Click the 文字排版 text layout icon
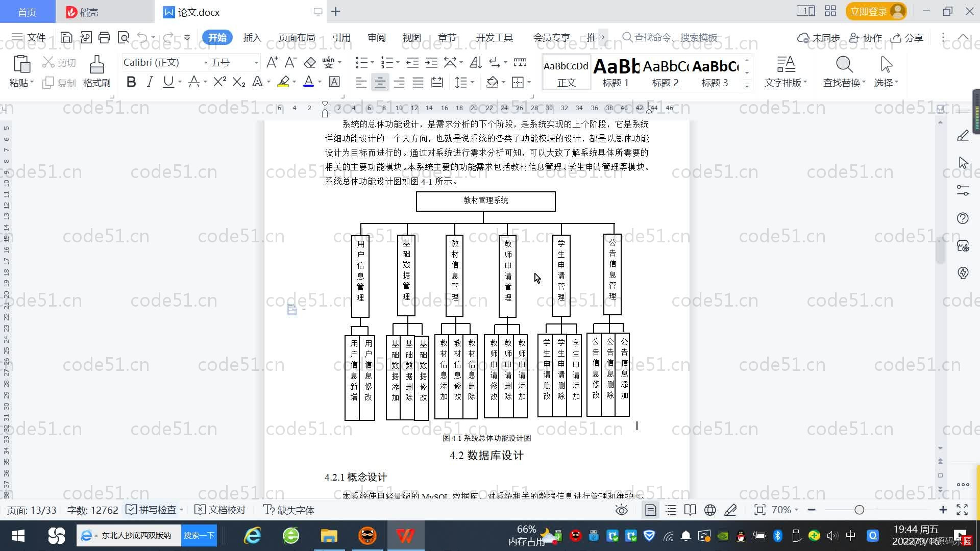980x551 pixels. 785,71
